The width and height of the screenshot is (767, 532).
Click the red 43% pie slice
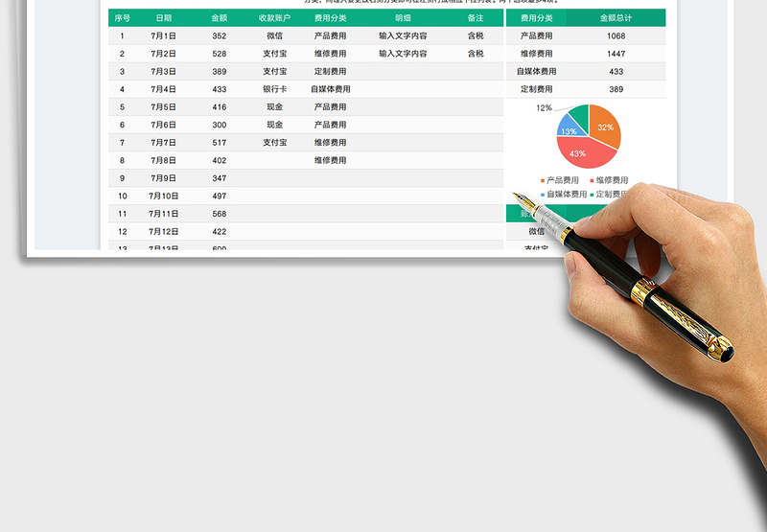[x=582, y=151]
